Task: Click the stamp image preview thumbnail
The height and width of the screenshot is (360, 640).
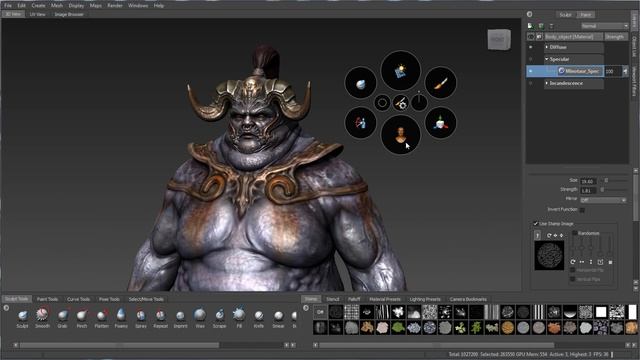Action: click(549, 256)
